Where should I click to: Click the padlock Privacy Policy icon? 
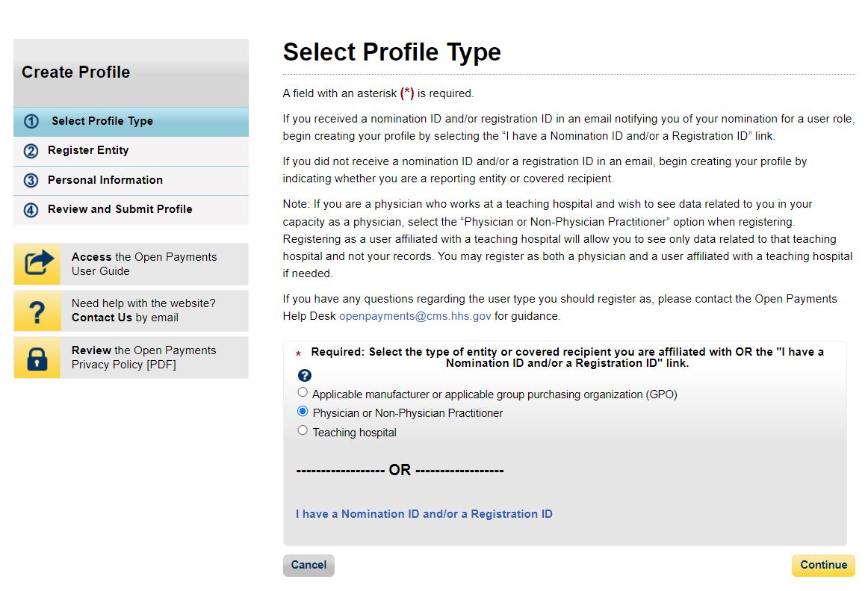37,357
